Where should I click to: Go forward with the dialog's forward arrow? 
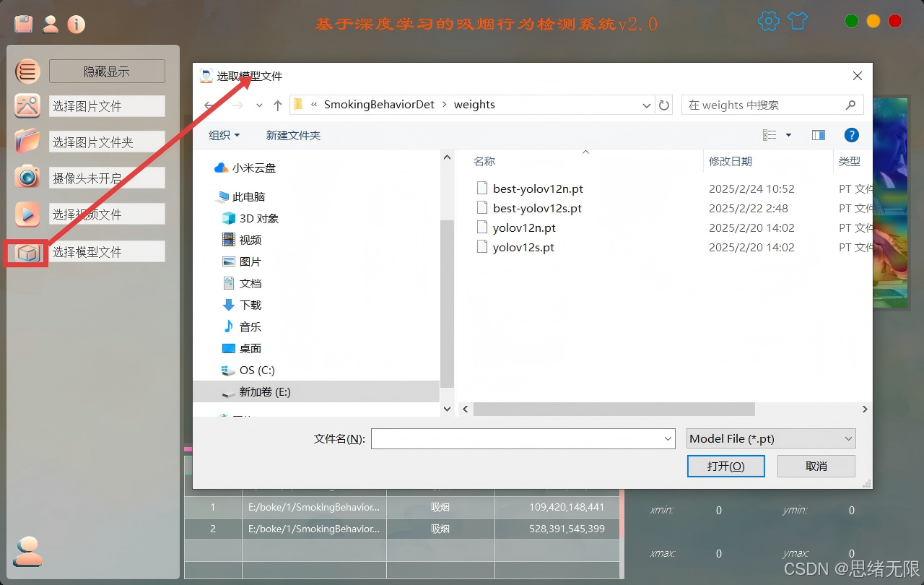coord(237,105)
